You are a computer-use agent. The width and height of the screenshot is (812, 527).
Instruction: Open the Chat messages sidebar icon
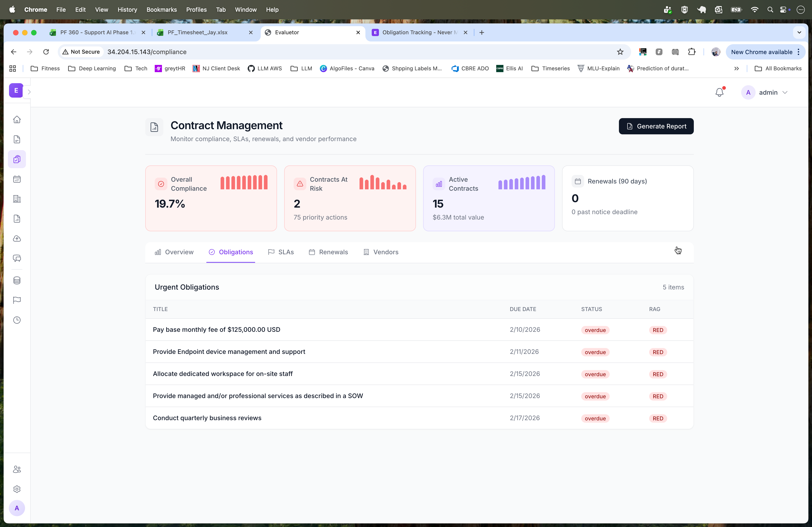tap(17, 258)
